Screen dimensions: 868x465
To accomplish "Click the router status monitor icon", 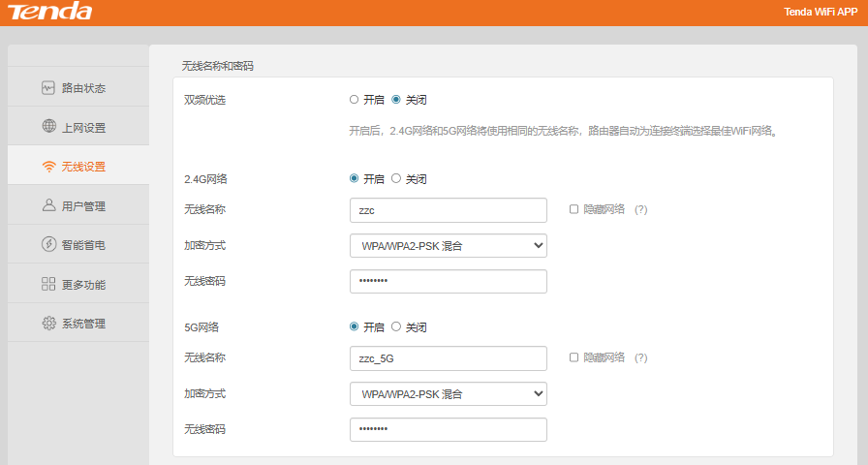I will (48, 87).
